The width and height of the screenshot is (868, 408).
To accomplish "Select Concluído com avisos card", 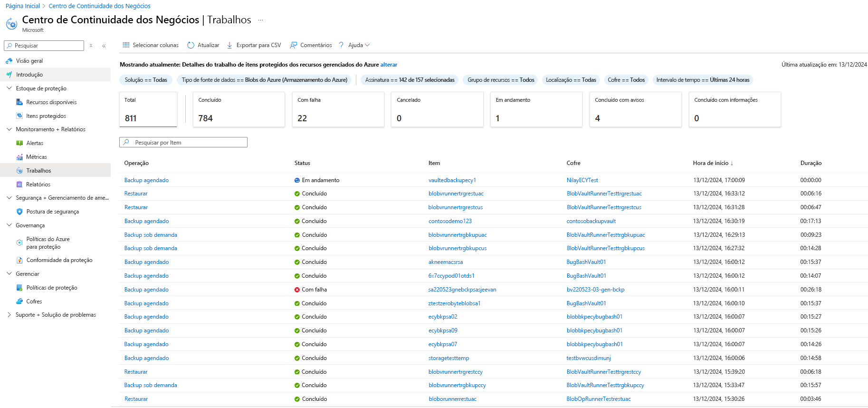I will click(x=636, y=109).
